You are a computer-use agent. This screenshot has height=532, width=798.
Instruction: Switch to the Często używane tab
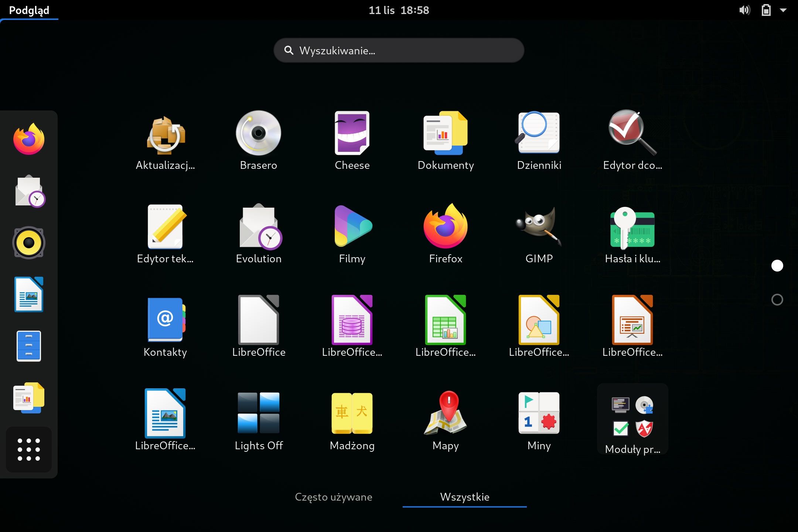click(x=334, y=497)
